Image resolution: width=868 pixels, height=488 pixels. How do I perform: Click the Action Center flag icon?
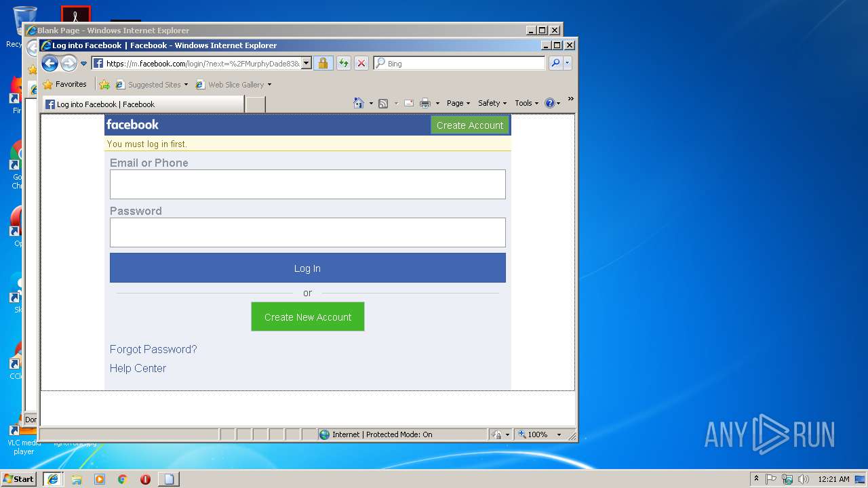pos(771,479)
